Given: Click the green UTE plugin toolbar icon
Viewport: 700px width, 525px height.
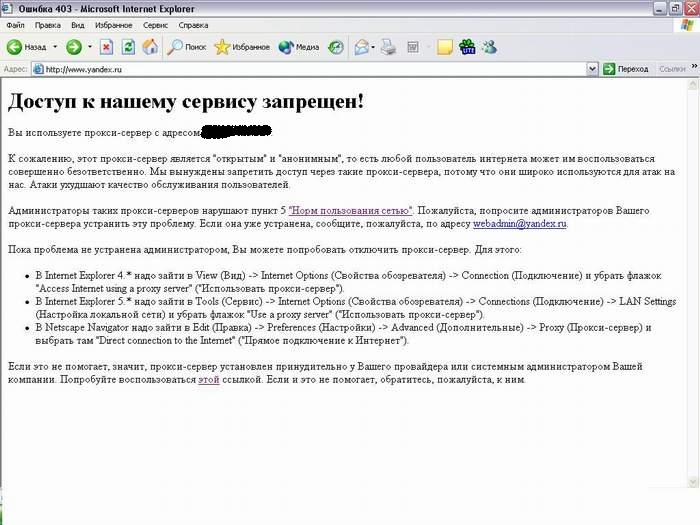Looking at the screenshot, I should 467,47.
